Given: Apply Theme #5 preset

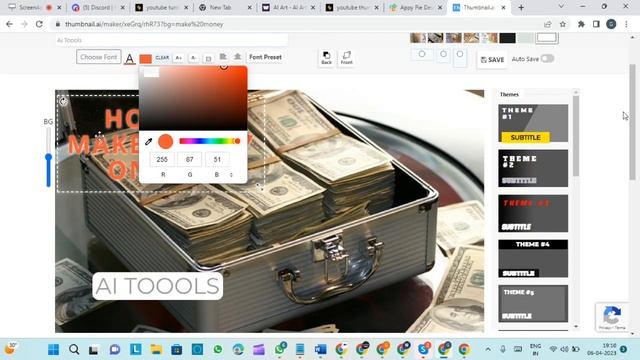Looking at the screenshot, I should 533,304.
